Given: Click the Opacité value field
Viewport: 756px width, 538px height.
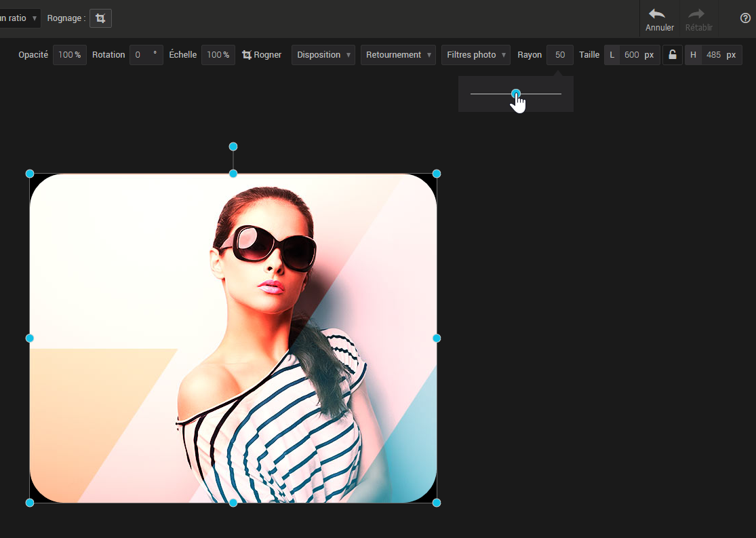Looking at the screenshot, I should (x=69, y=55).
